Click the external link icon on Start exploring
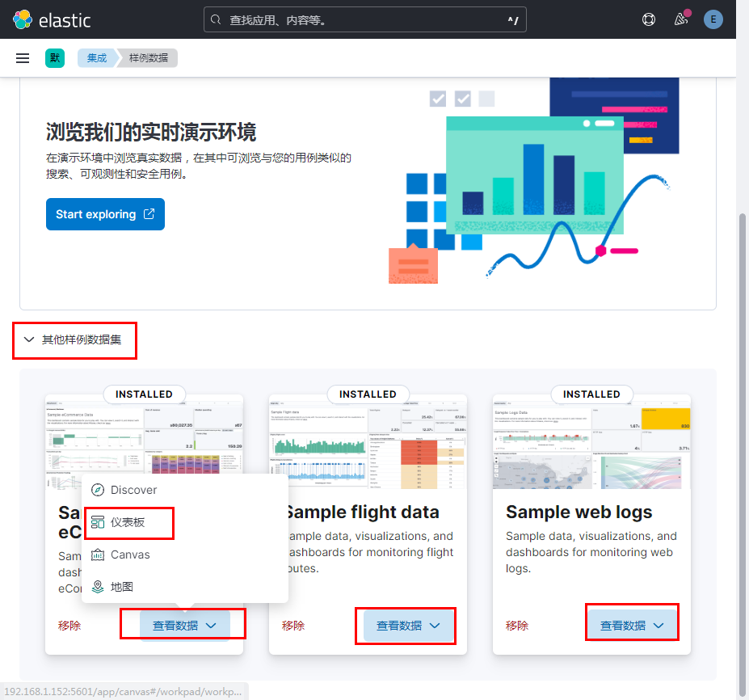 click(149, 213)
